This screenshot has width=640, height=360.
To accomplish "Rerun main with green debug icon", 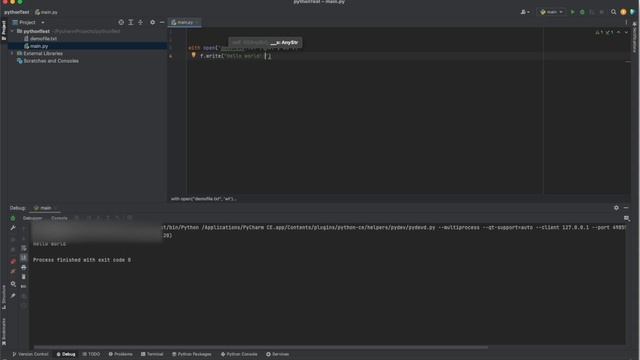I will click(x=13, y=218).
